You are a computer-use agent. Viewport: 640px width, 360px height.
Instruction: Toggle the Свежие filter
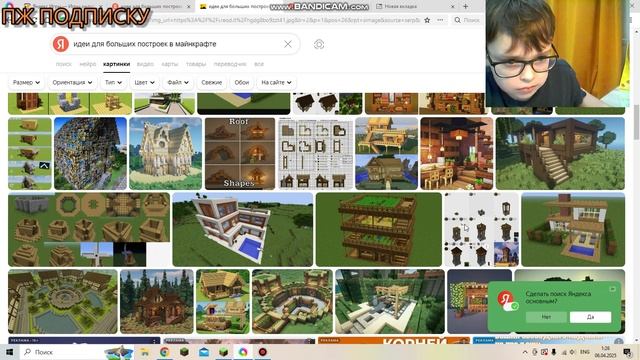(211, 82)
